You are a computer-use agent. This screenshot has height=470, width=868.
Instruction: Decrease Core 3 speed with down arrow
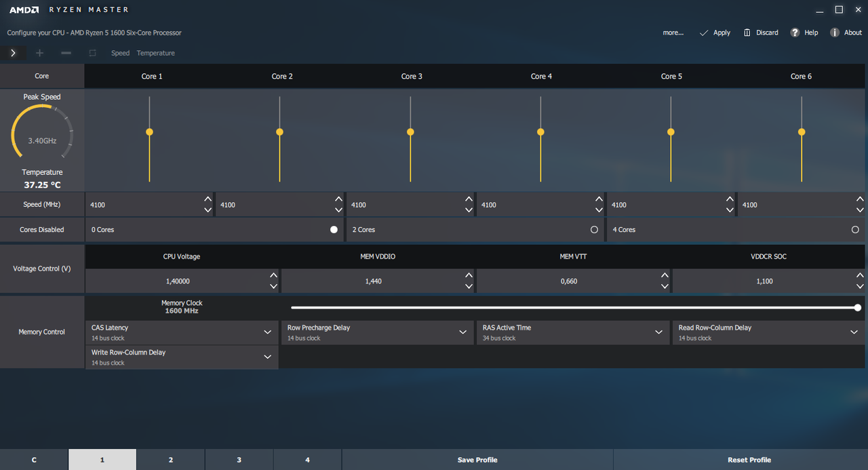tap(469, 210)
